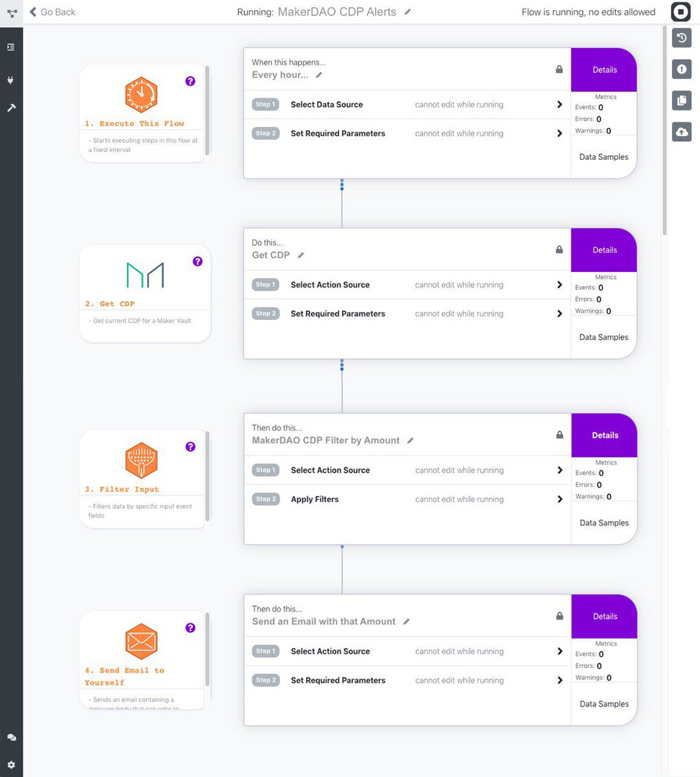Open the plug connections icon in sidebar
Image resolution: width=700 pixels, height=777 pixels.
pos(11,80)
